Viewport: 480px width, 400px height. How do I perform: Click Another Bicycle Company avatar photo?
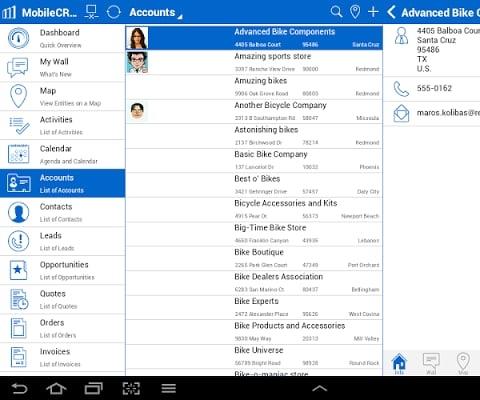(137, 111)
